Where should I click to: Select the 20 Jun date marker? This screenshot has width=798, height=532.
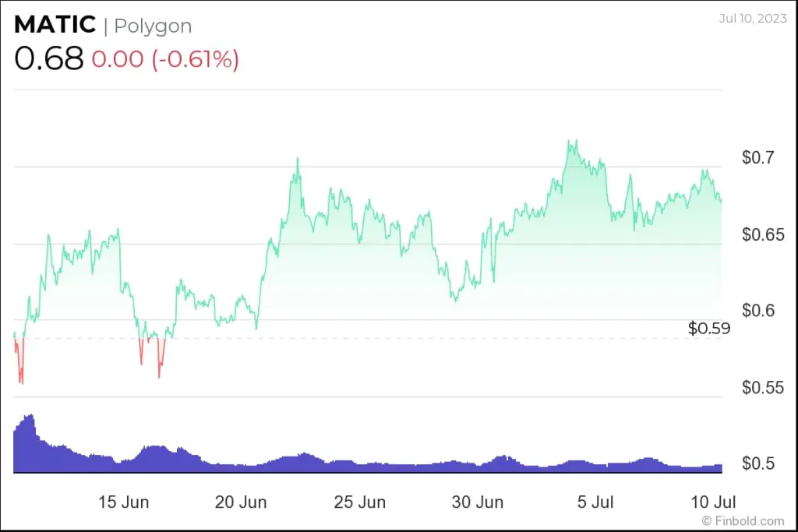pos(241,502)
